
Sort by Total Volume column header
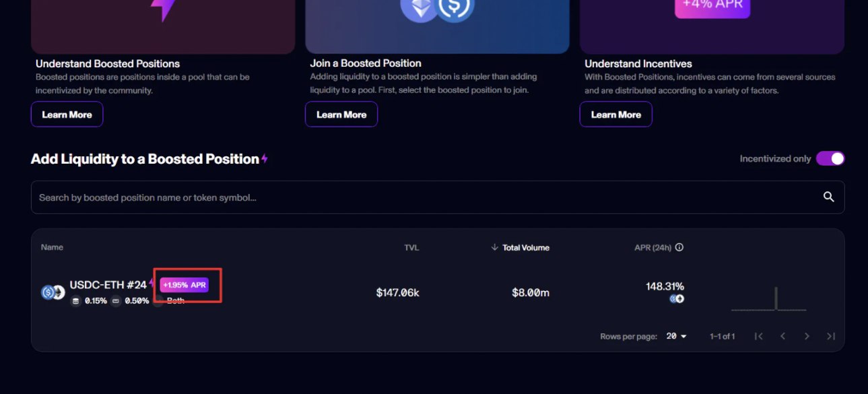point(525,248)
